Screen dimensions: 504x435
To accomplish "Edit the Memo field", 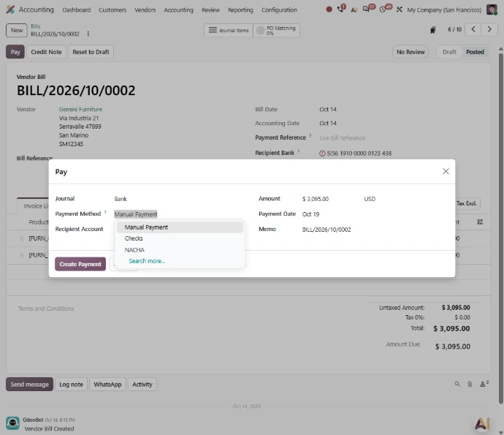I will (375, 230).
